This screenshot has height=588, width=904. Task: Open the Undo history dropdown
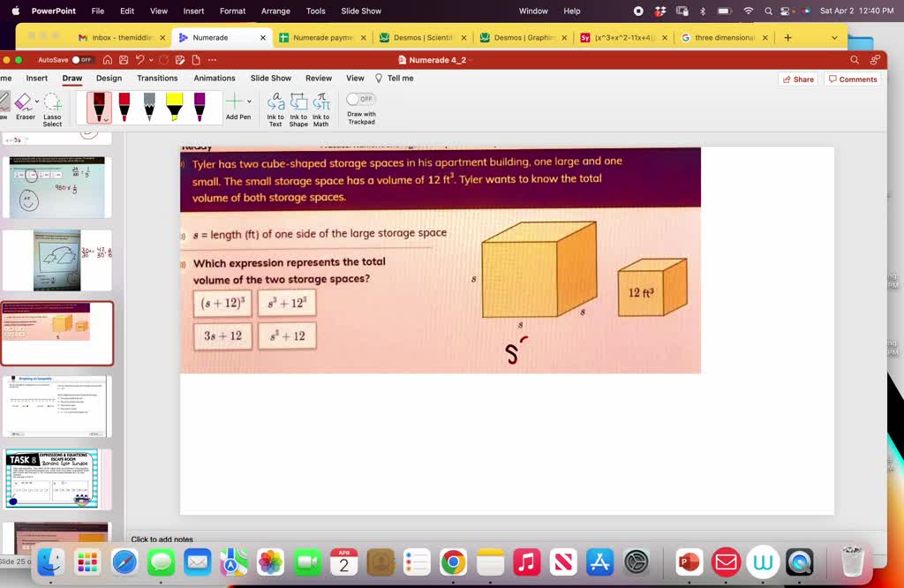151,60
